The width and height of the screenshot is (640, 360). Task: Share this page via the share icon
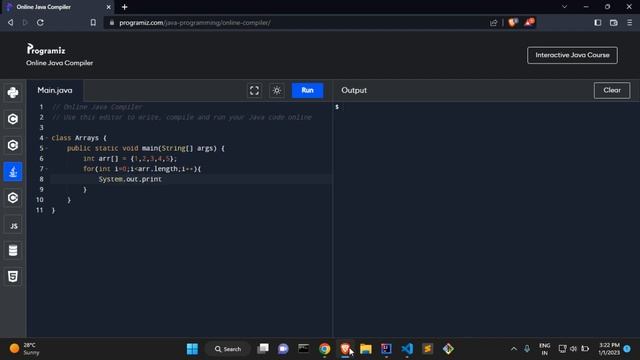click(493, 22)
